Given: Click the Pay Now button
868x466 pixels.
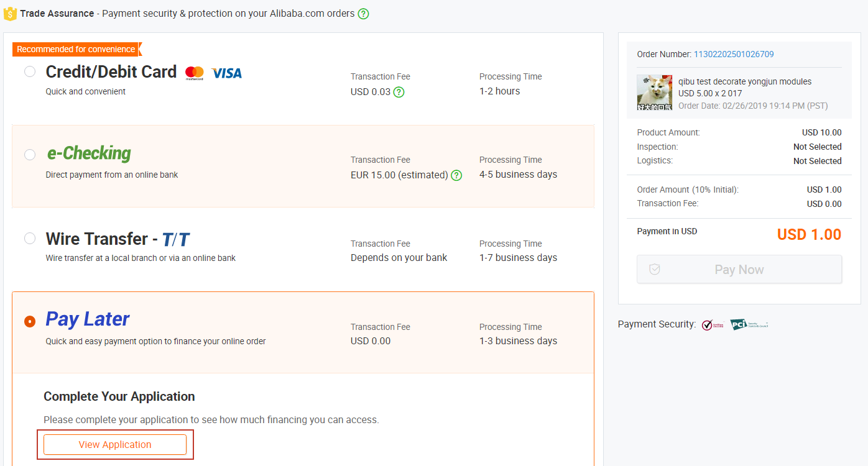Looking at the screenshot, I should 739,270.
